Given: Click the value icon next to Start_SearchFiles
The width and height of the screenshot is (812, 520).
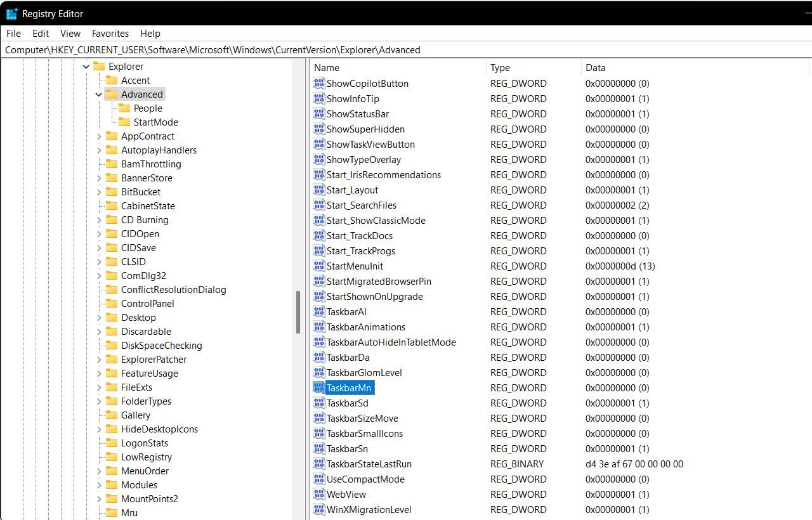Looking at the screenshot, I should [318, 205].
